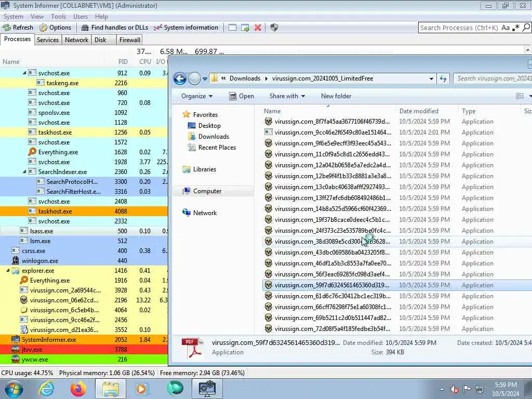Click the Explorer Back navigation button
Screen dimensions: 532x399
[x=180, y=79]
